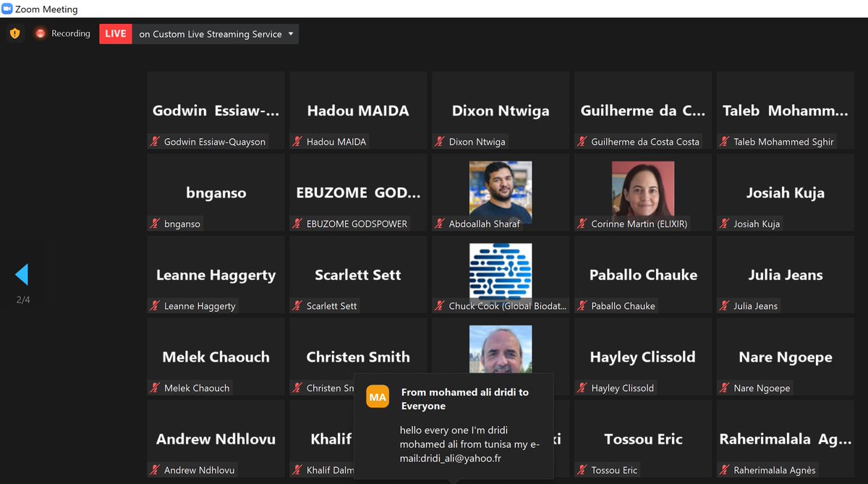Screen dimensions: 868x484
Task: Click the large "Julia Jeans" name text
Action: point(786,275)
